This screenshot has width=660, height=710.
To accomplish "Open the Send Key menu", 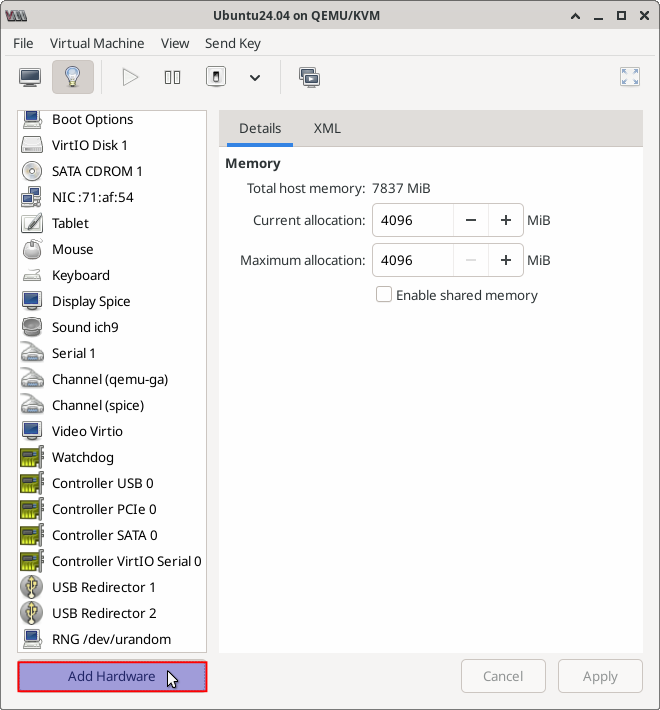I will (233, 43).
